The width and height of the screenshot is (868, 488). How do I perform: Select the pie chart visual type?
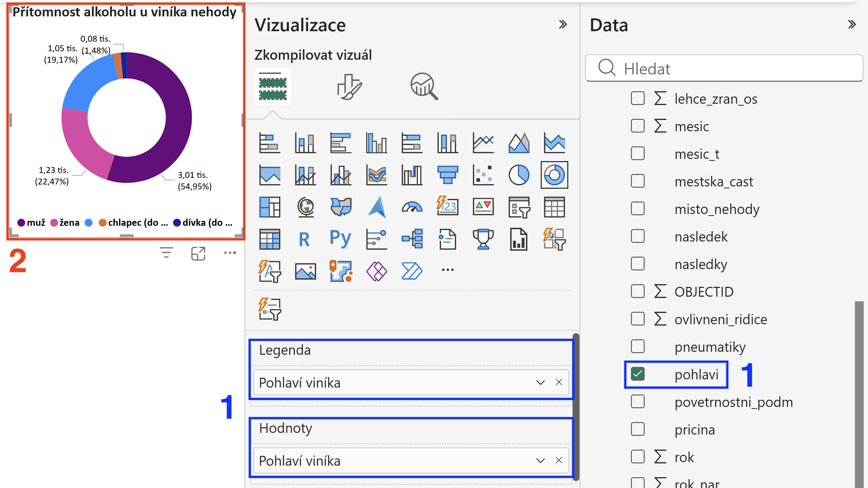pyautogui.click(x=518, y=175)
